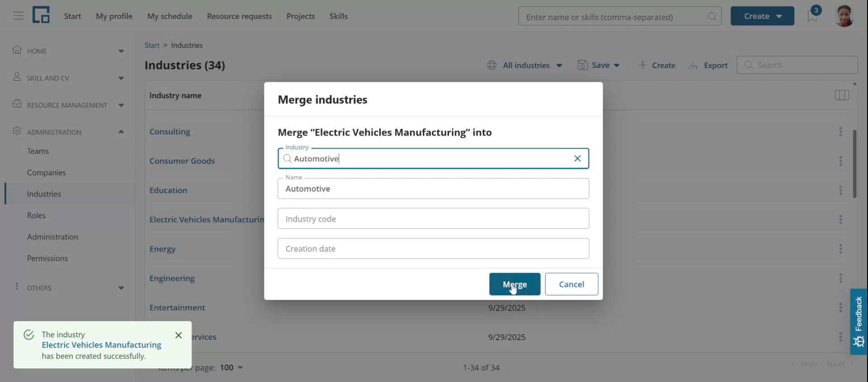The height and width of the screenshot is (382, 868).
Task: Open row actions for Entertainment
Action: tap(840, 307)
